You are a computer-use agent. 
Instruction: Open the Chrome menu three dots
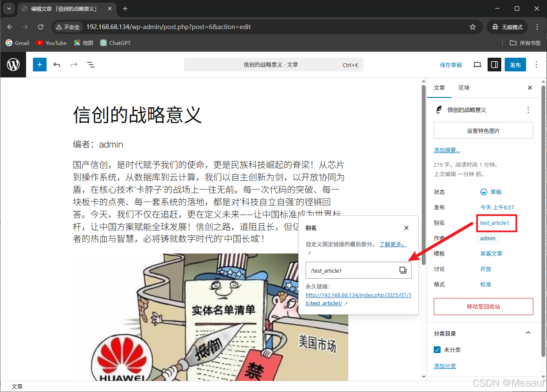(x=538, y=27)
